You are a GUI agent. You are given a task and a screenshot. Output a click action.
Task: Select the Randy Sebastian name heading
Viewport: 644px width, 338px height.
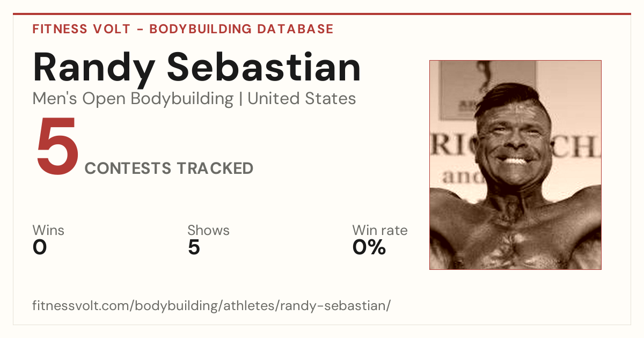(x=197, y=68)
